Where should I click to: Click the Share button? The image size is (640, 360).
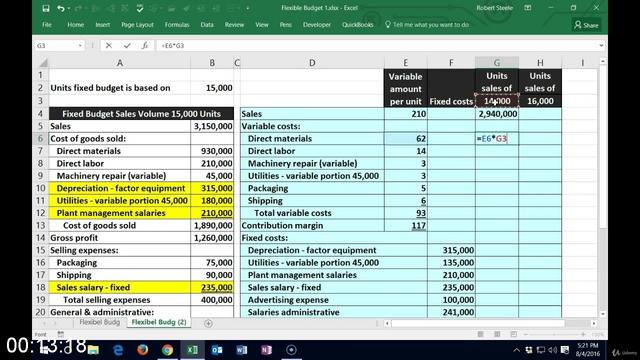586,25
